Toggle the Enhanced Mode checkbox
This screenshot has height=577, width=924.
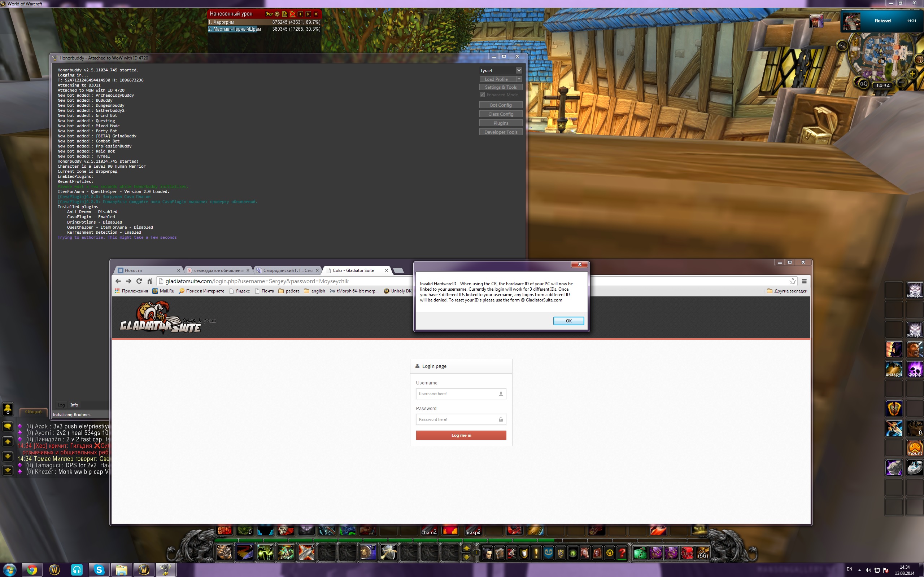pyautogui.click(x=482, y=94)
